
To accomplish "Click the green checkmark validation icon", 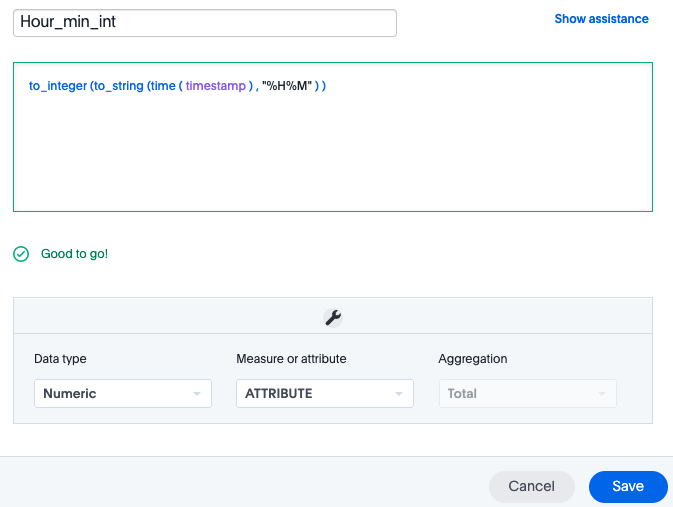I will tap(21, 254).
